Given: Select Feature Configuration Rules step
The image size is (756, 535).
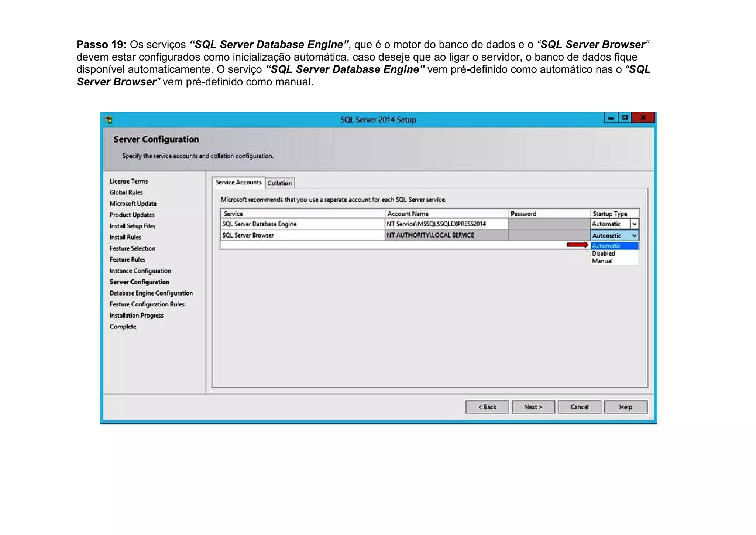Looking at the screenshot, I should tap(147, 304).
